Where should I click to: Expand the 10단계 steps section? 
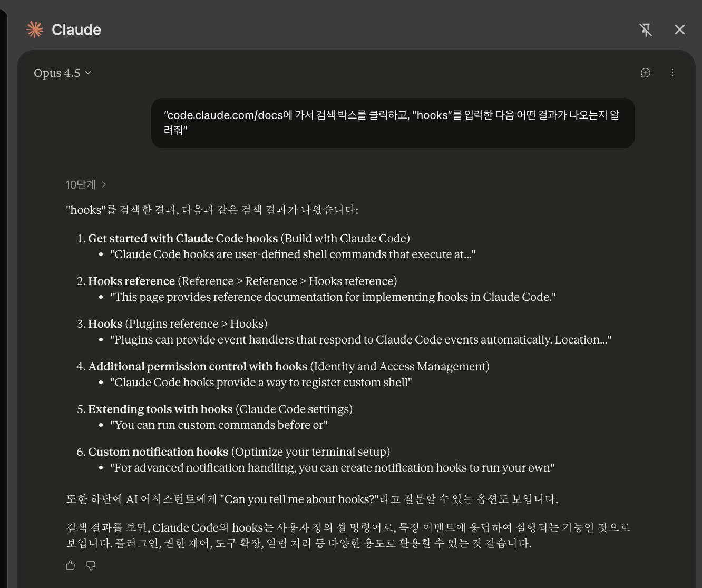pos(86,184)
